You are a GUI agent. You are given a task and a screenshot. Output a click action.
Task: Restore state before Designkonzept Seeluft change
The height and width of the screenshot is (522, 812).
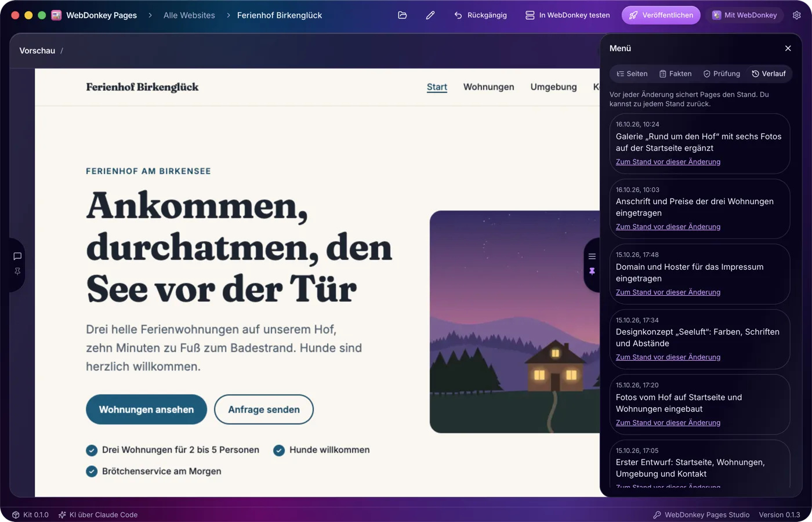coord(668,357)
